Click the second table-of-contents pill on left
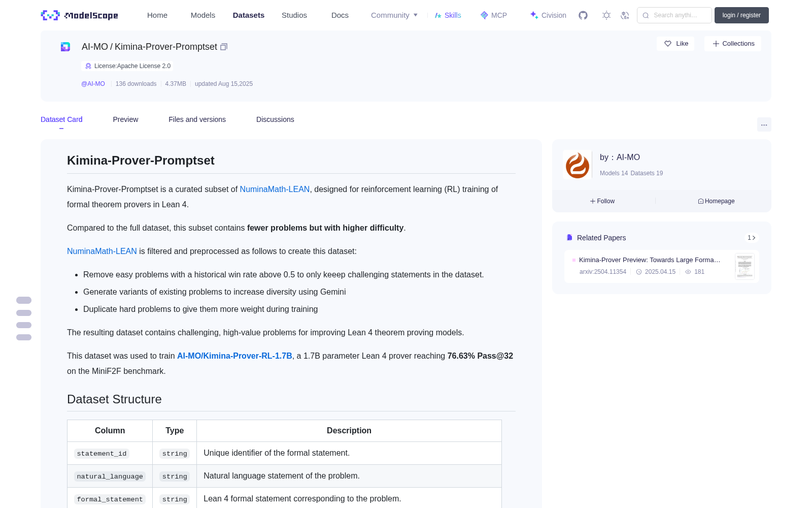 pyautogui.click(x=24, y=313)
